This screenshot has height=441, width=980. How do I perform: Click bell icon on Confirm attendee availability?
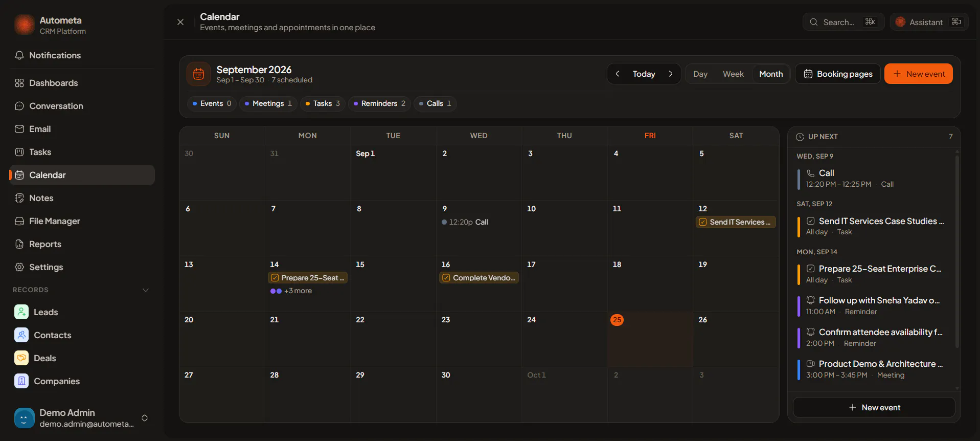coord(810,332)
